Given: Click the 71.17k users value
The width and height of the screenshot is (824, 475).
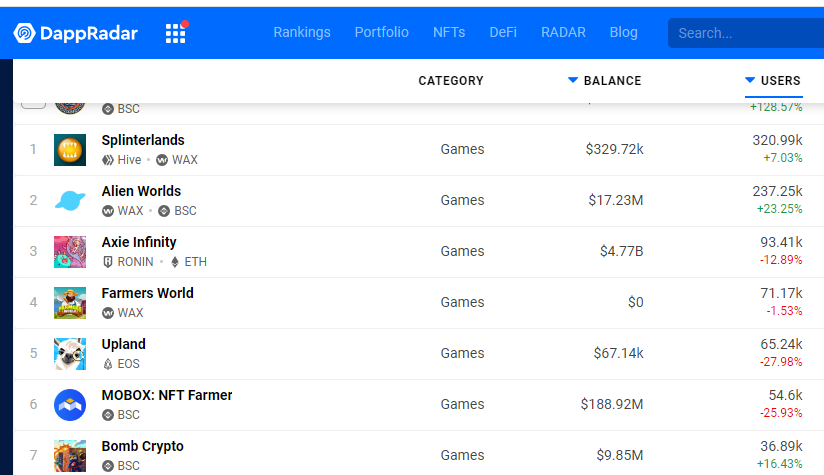Looking at the screenshot, I should coord(781,293).
